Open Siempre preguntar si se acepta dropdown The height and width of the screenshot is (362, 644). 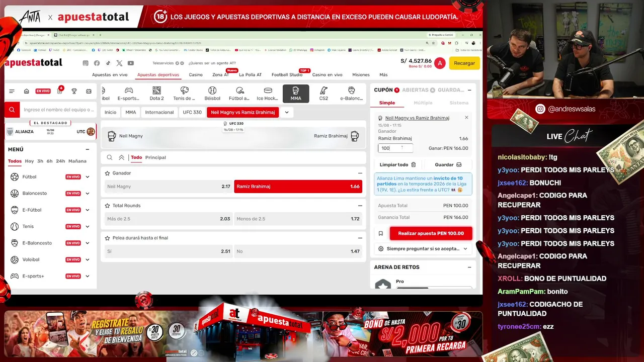(423, 249)
